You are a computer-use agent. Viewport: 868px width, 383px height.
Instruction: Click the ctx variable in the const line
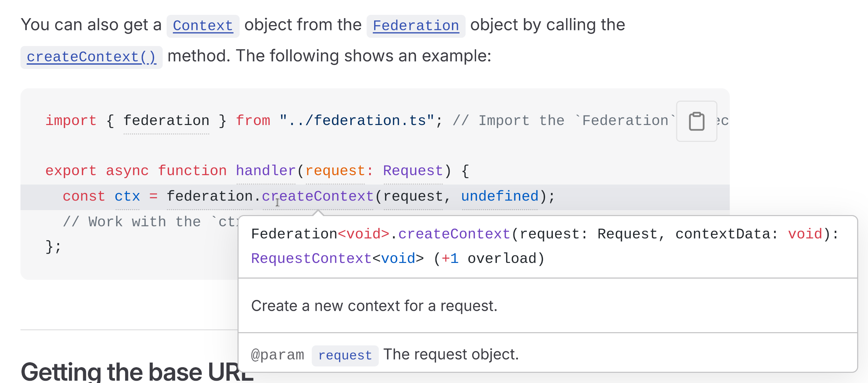(x=127, y=196)
